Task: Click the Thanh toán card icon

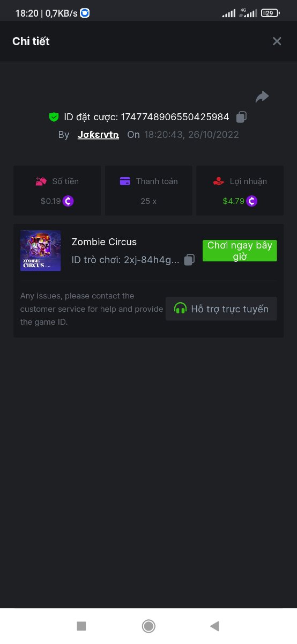Action: pos(125,181)
